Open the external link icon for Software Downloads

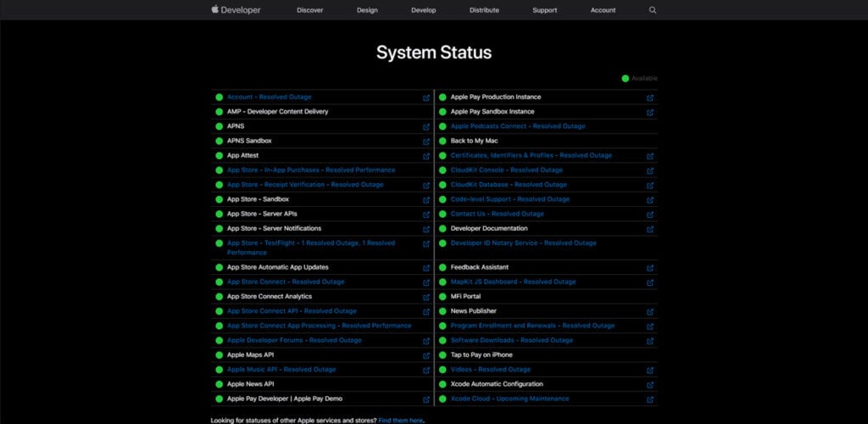coord(650,342)
